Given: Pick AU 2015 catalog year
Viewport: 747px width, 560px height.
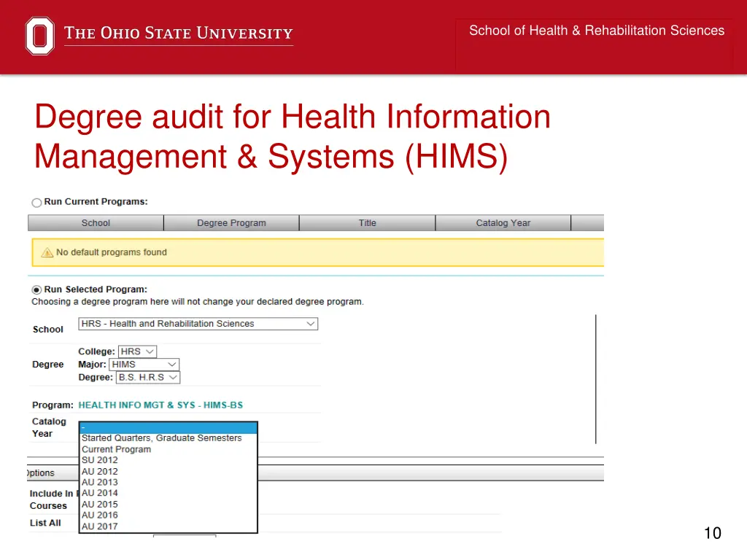Looking at the screenshot, I should [x=169, y=505].
